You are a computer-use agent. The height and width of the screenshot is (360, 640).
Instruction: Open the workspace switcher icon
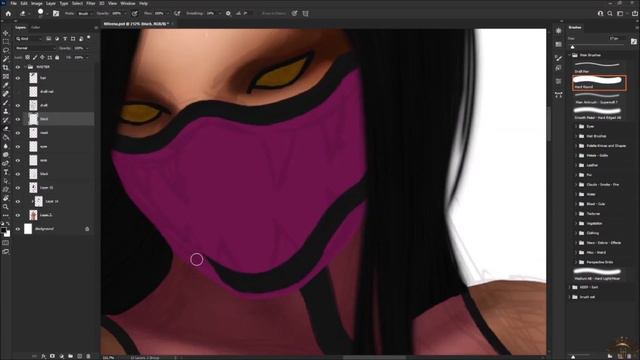click(x=620, y=13)
